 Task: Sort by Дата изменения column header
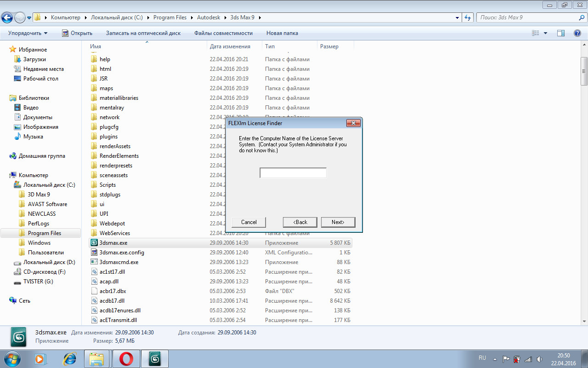(234, 46)
